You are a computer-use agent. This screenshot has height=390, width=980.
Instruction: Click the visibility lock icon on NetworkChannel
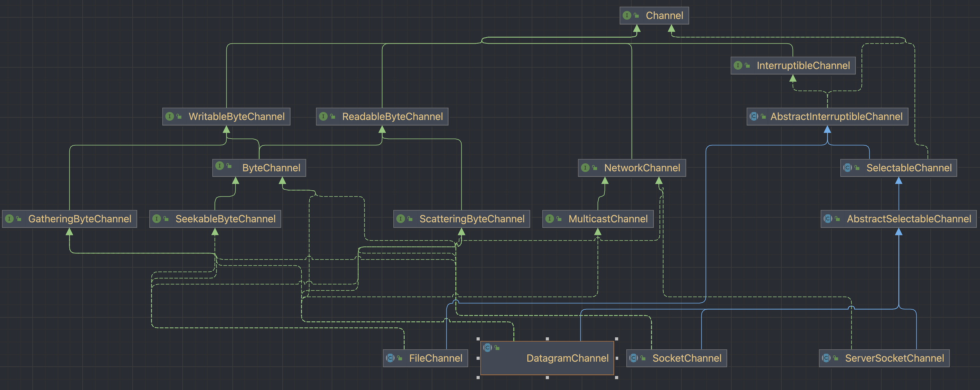coord(595,167)
